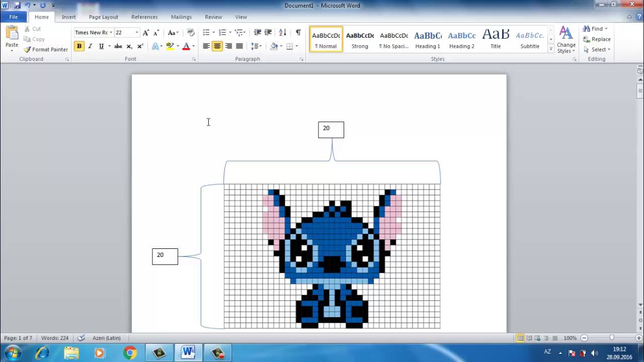Apply the red font color
The image size is (644, 362).
tap(186, 46)
